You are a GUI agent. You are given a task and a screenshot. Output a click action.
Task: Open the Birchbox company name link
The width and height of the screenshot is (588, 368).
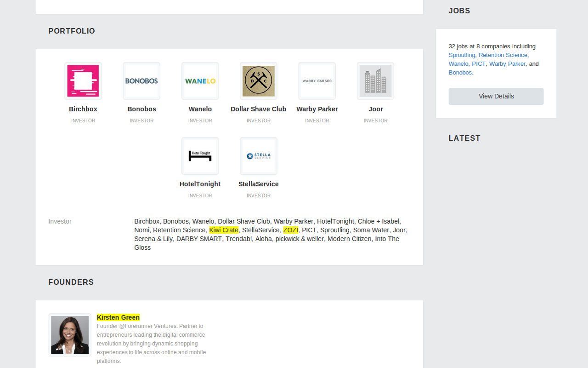[83, 109]
